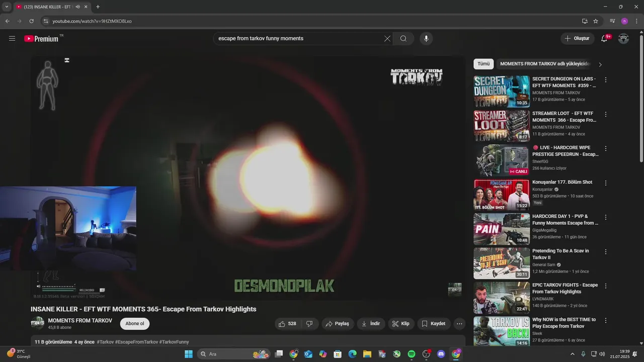The width and height of the screenshot is (644, 362).
Task: Bookmark this page with star icon
Action: click(596, 21)
